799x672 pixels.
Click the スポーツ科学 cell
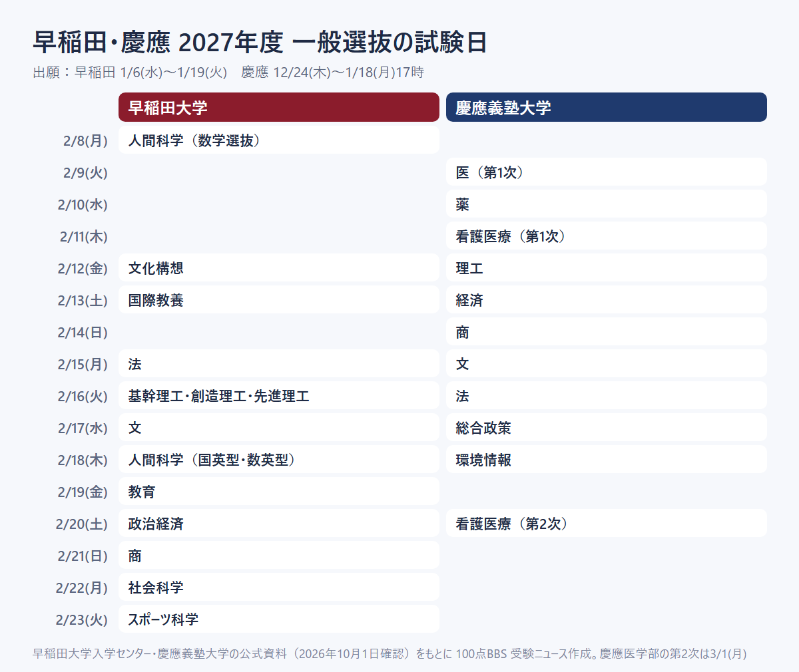(x=279, y=619)
